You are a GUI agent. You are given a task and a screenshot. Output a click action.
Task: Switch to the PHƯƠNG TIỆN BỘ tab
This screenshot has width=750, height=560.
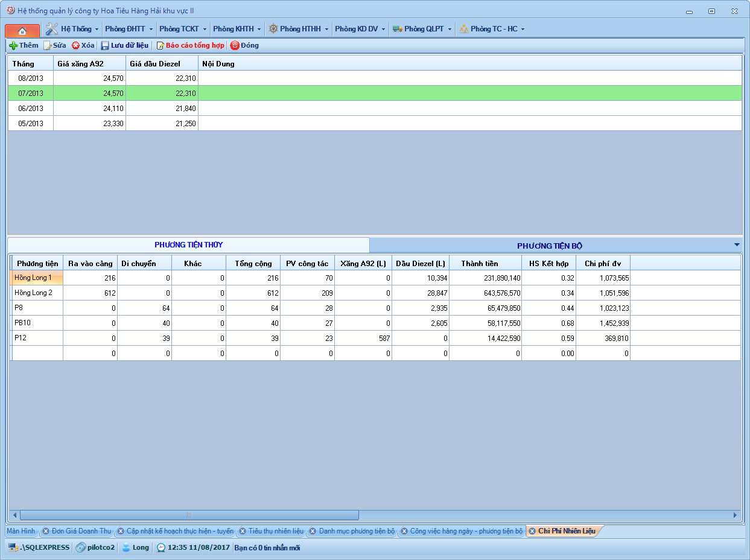549,246
